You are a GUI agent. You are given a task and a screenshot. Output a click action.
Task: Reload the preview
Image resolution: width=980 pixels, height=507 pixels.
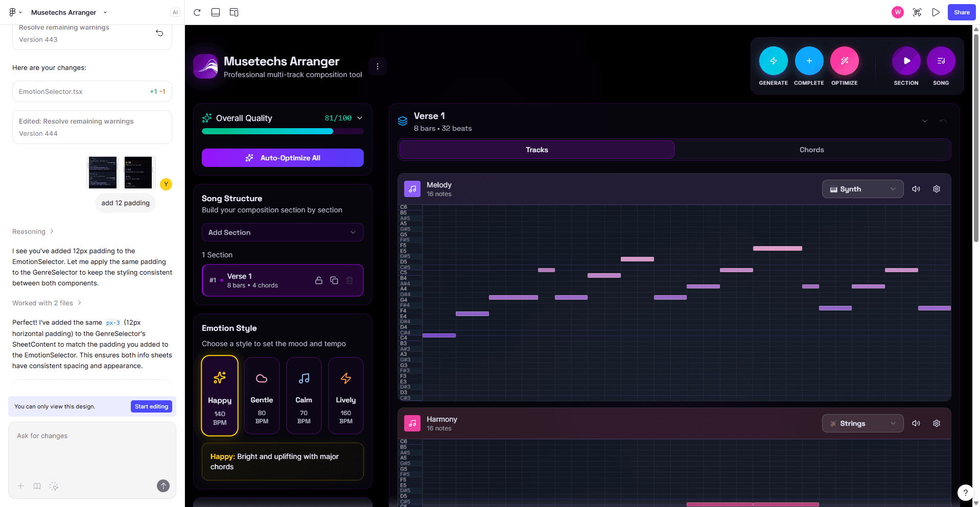(197, 12)
